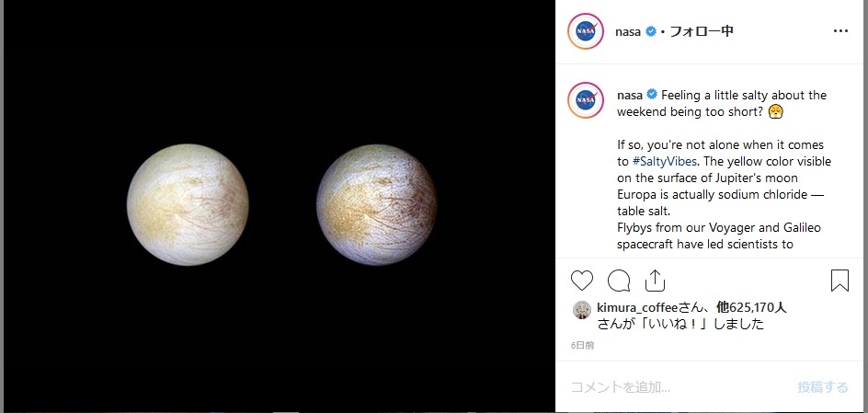This screenshot has height=413, width=868.
Task: Open NASA profile picture in the header
Action: (x=586, y=31)
